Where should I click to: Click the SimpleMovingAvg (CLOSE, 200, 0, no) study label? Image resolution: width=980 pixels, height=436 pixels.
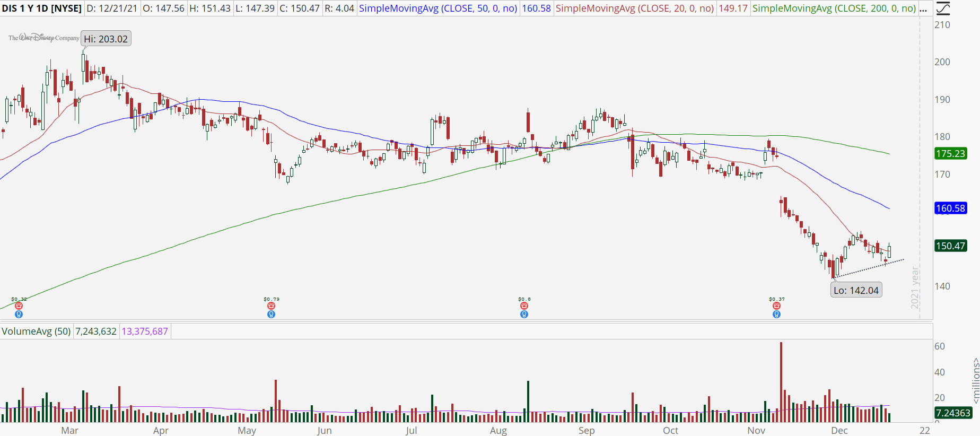[x=834, y=8]
